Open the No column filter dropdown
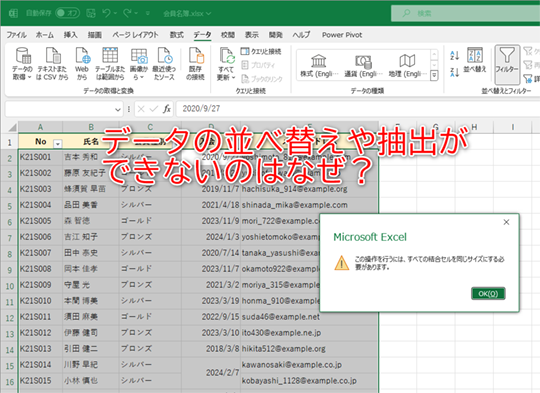This screenshot has width=540, height=393. 58,144
